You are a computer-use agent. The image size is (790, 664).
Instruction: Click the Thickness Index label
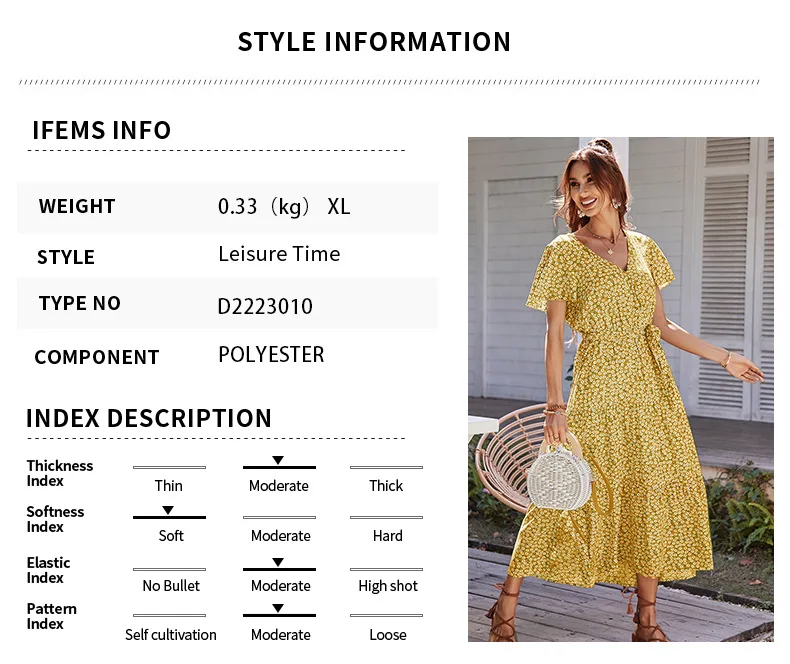tap(59, 473)
